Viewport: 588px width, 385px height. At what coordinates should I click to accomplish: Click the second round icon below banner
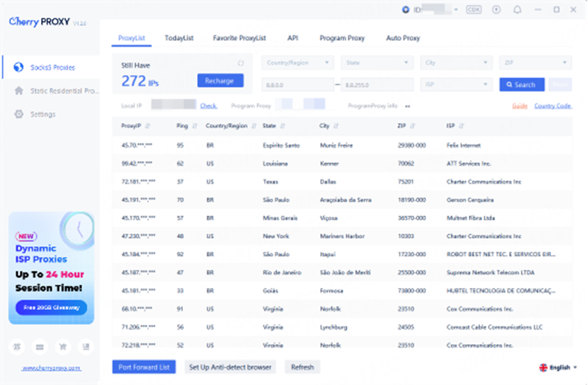click(x=39, y=346)
